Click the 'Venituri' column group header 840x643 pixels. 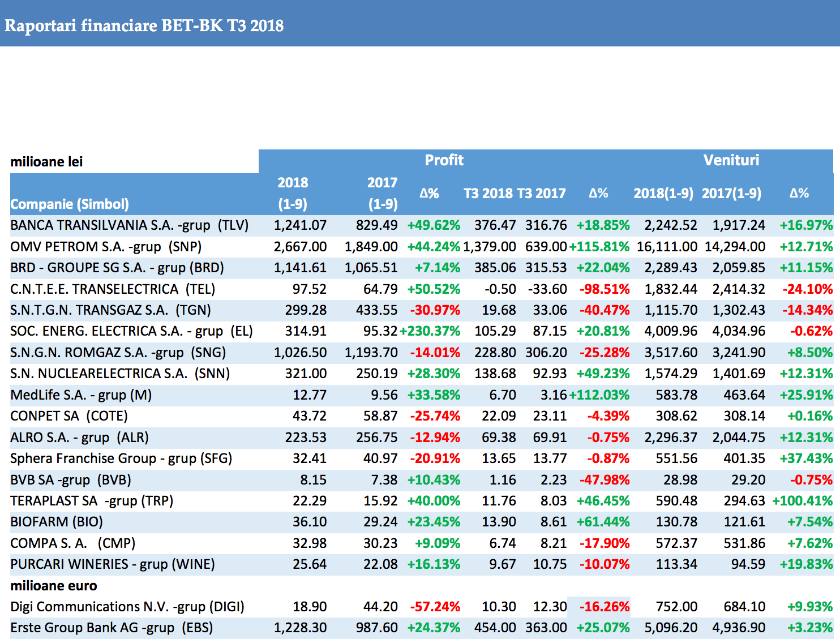tap(731, 160)
